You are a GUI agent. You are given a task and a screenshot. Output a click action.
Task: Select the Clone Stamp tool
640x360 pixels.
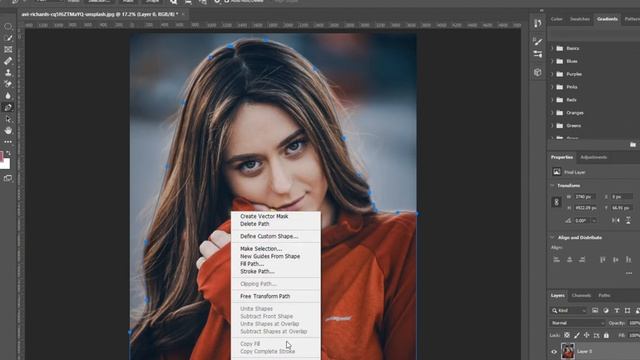[8, 73]
